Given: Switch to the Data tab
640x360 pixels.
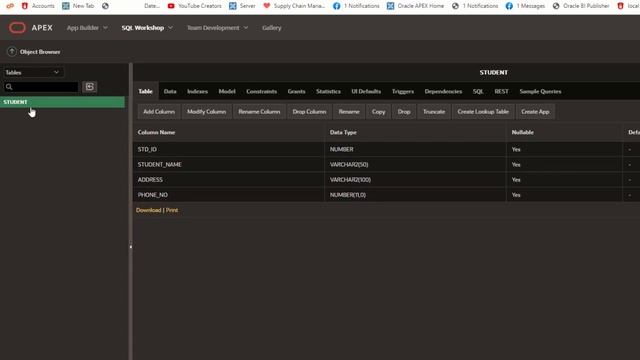Looking at the screenshot, I should pos(170,91).
